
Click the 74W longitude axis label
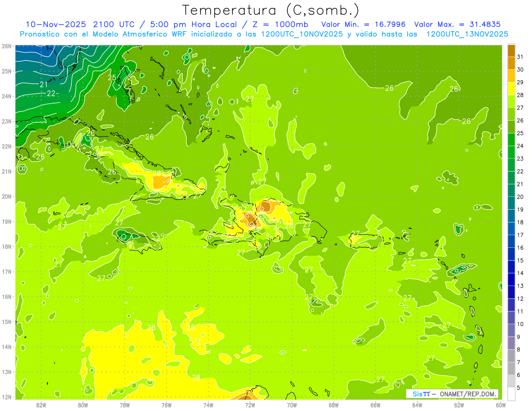[208, 405]
